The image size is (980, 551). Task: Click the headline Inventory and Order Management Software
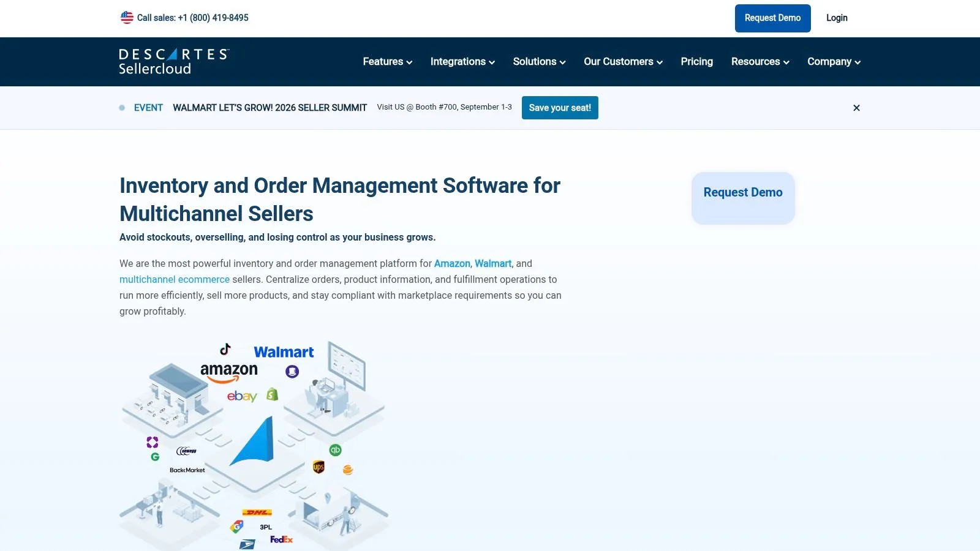[340, 200]
